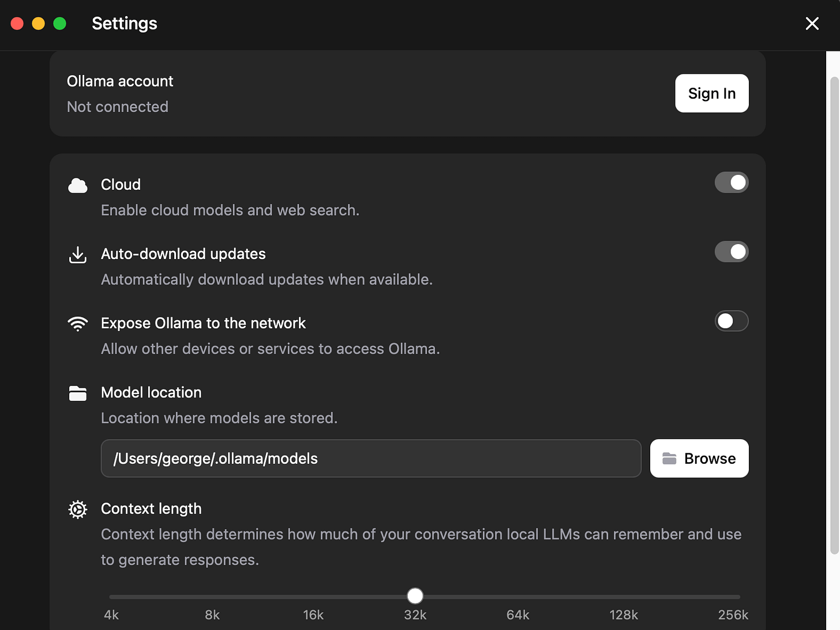The image size is (840, 630).
Task: Click the Context length gear icon
Action: pyautogui.click(x=78, y=509)
